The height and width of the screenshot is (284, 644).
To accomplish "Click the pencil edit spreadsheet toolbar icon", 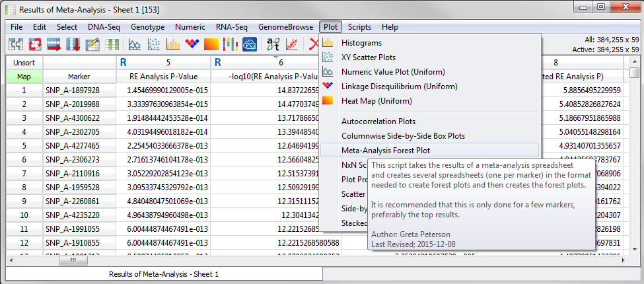I will [x=92, y=45].
